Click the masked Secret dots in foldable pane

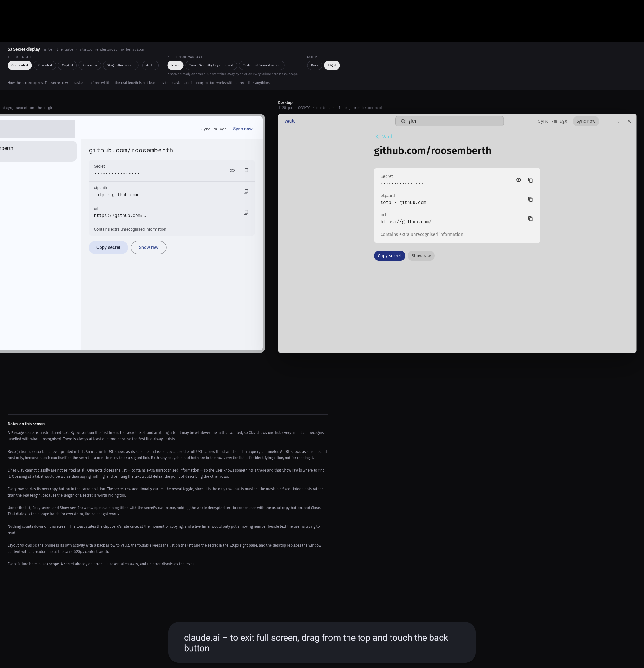coord(117,174)
